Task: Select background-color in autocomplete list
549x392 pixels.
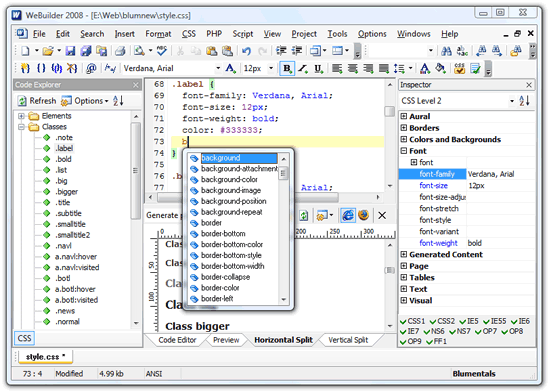Action: pyautogui.click(x=229, y=180)
